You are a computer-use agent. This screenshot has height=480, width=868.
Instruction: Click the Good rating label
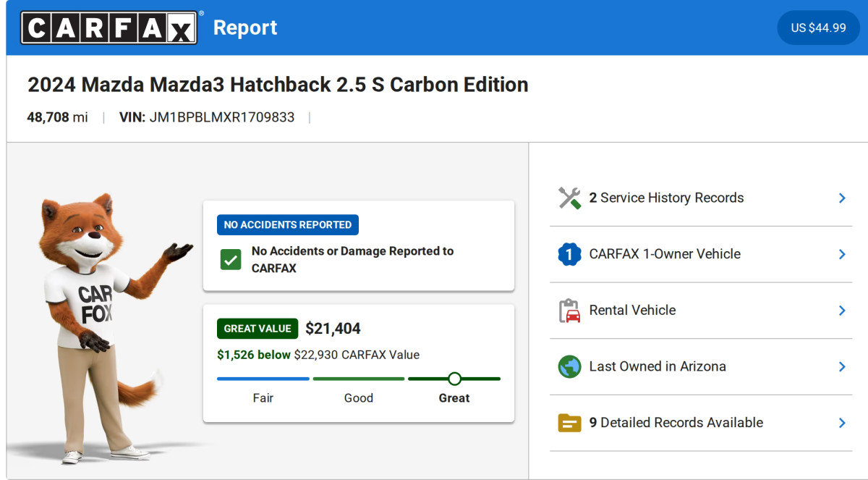pos(359,398)
